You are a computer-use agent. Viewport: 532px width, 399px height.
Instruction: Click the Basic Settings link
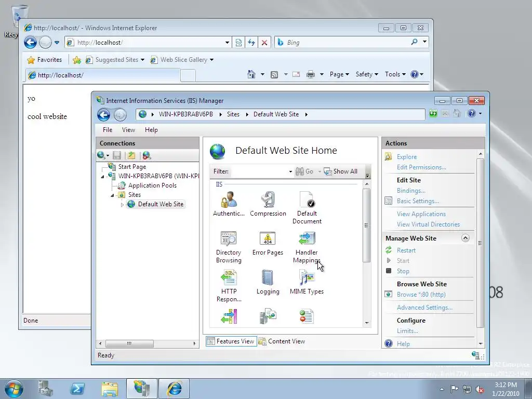[x=418, y=201]
